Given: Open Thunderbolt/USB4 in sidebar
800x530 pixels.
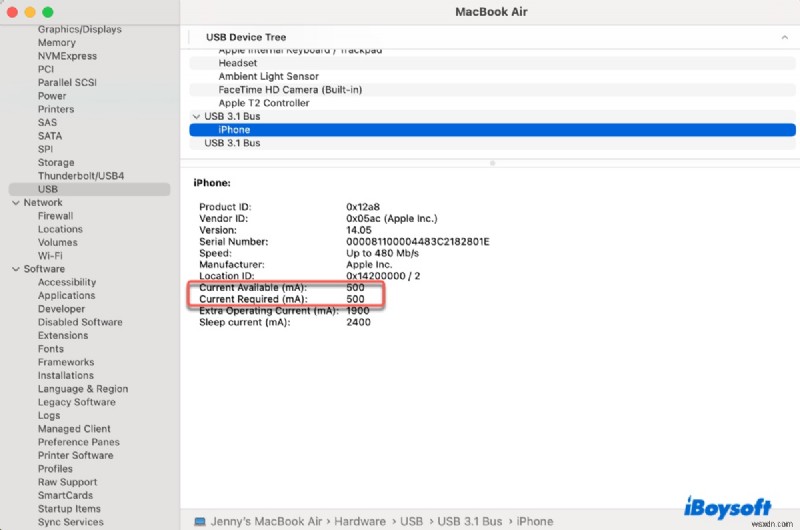Looking at the screenshot, I should click(x=81, y=175).
